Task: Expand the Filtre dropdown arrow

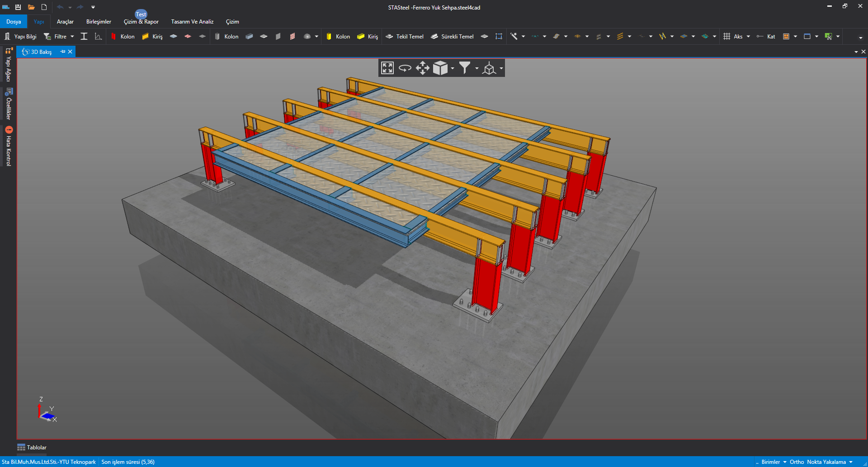Action: pyautogui.click(x=72, y=37)
